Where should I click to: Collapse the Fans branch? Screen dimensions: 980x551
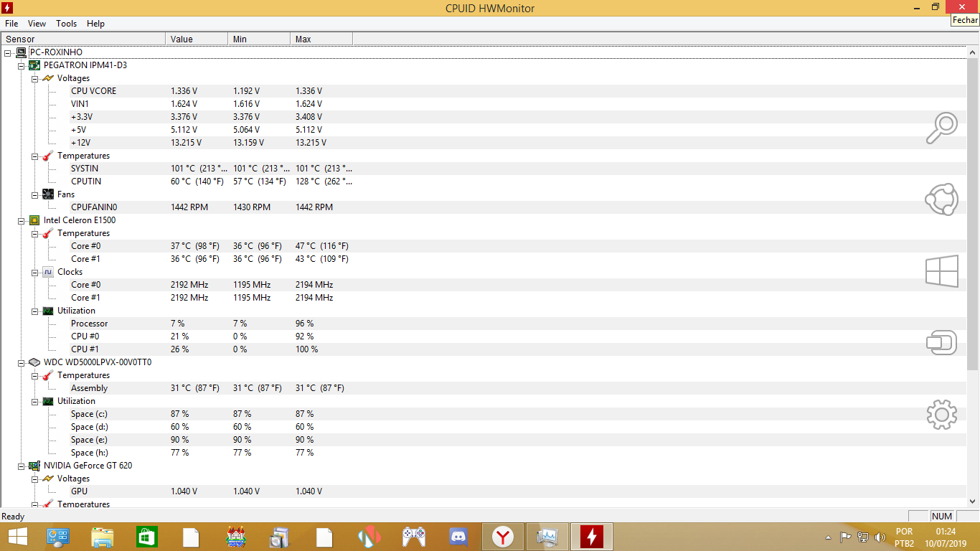(x=35, y=194)
